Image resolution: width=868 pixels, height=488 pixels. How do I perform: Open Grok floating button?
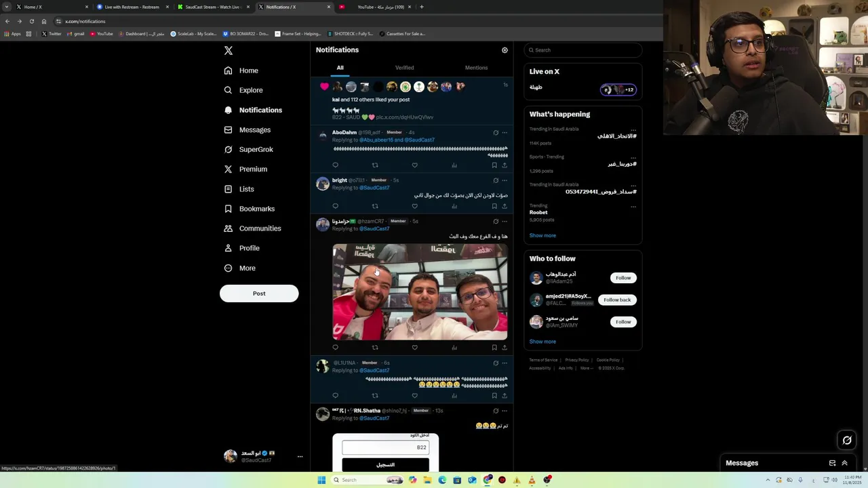(x=847, y=441)
